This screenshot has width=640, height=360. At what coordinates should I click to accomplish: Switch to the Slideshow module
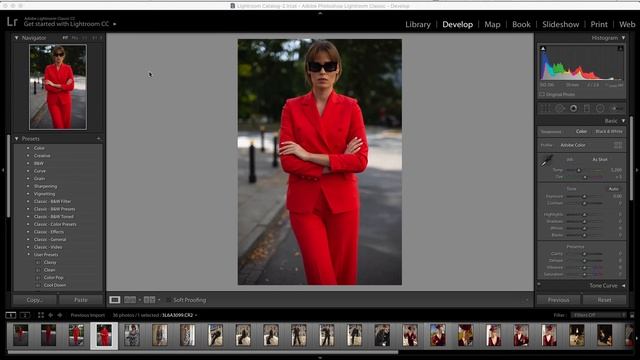pos(560,24)
